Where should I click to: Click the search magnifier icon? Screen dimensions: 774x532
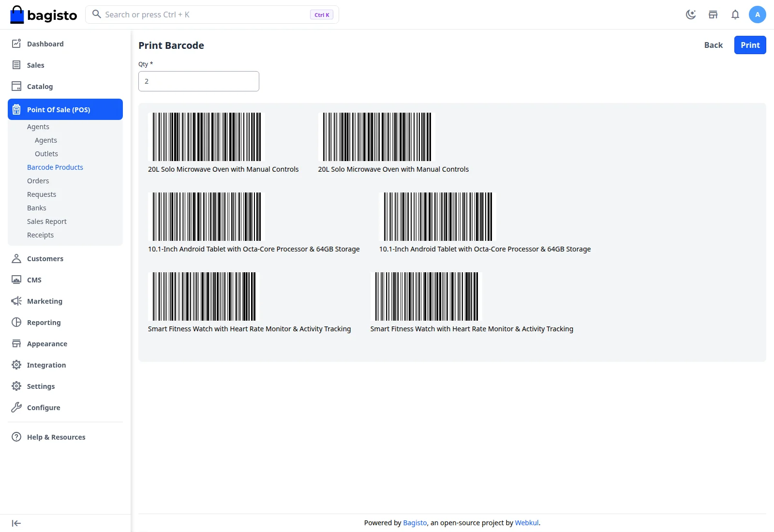[97, 14]
